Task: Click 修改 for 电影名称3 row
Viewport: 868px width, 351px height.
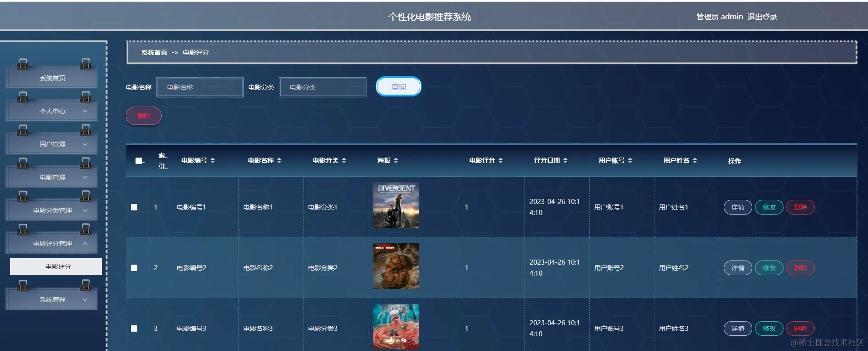Action: tap(769, 328)
